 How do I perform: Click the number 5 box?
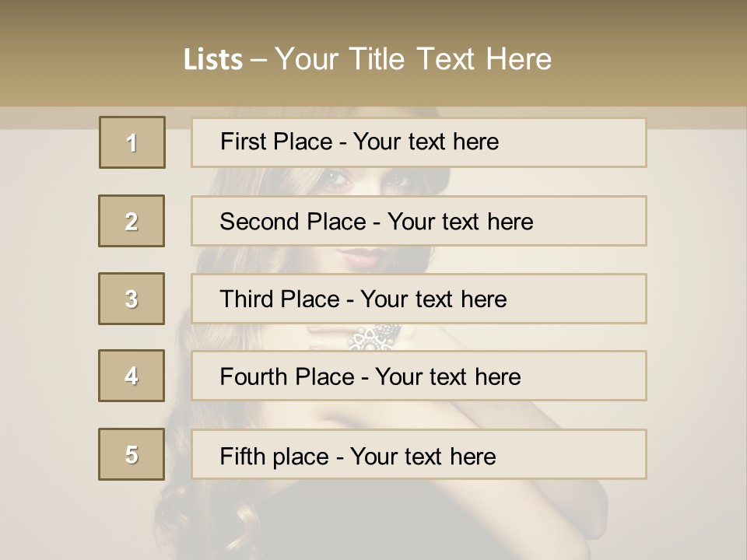132,454
